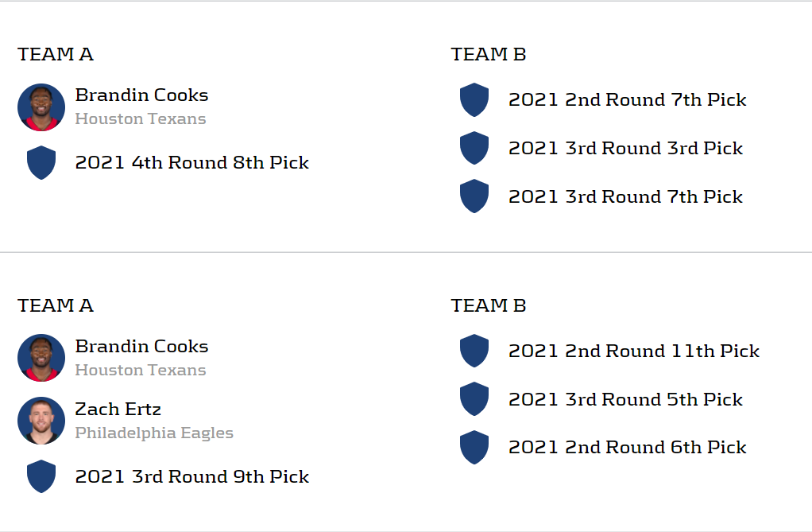
Task: Click Brandin Cooks headshot in first trade
Action: point(41,107)
